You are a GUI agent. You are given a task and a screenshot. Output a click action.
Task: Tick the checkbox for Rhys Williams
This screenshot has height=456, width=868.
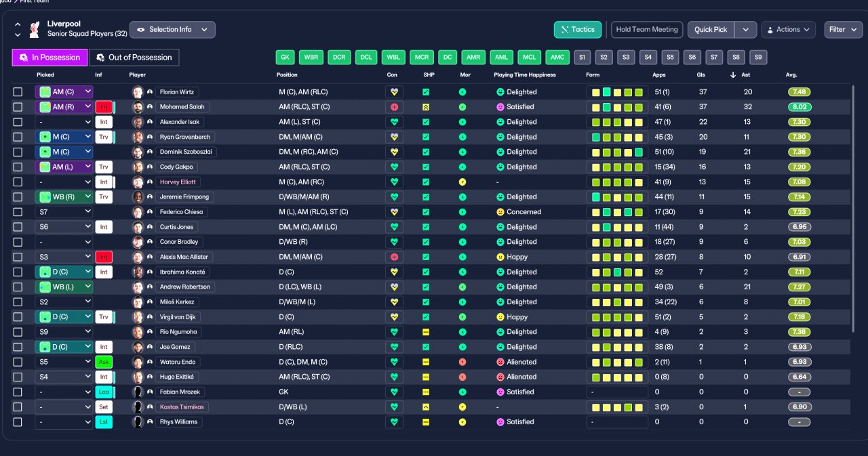(x=18, y=422)
